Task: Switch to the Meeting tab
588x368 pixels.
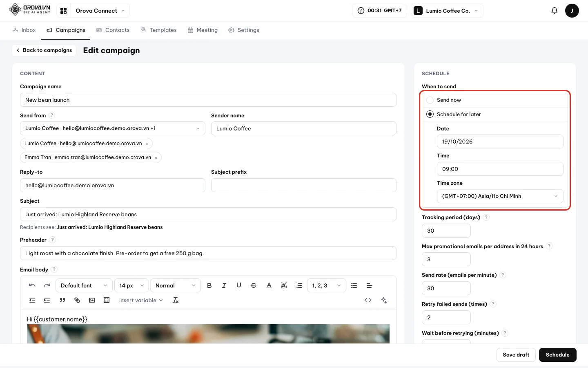Action: point(203,30)
